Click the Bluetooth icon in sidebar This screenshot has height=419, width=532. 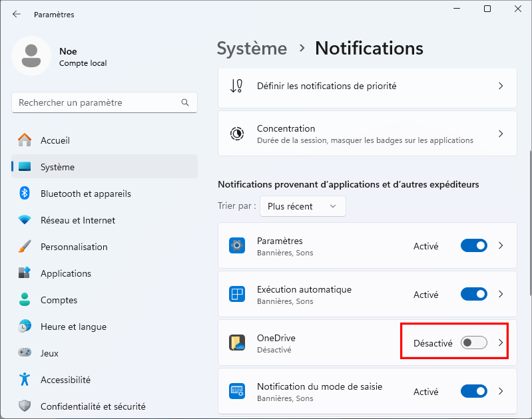pos(25,194)
